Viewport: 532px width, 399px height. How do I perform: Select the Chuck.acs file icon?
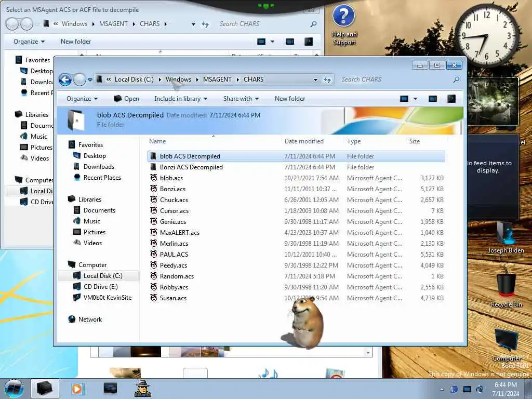pyautogui.click(x=154, y=200)
